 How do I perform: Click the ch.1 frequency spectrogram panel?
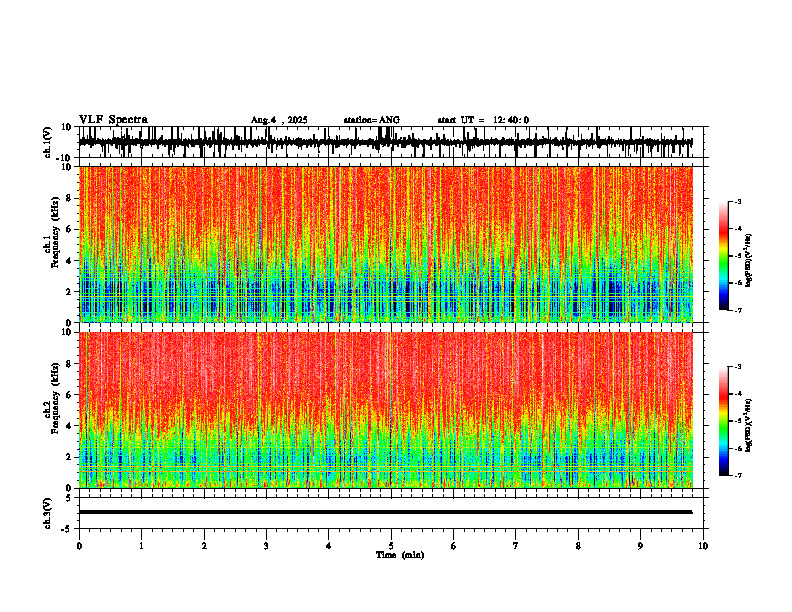click(x=385, y=244)
